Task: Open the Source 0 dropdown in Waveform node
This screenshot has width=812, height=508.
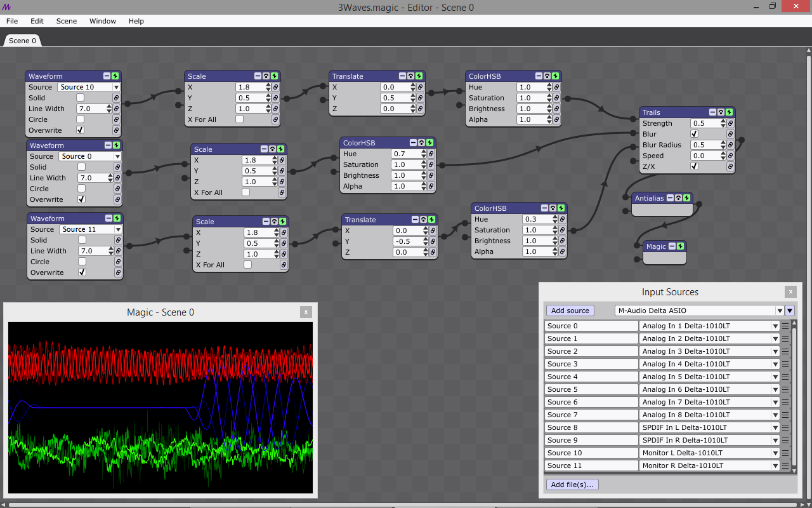Action: click(89, 156)
